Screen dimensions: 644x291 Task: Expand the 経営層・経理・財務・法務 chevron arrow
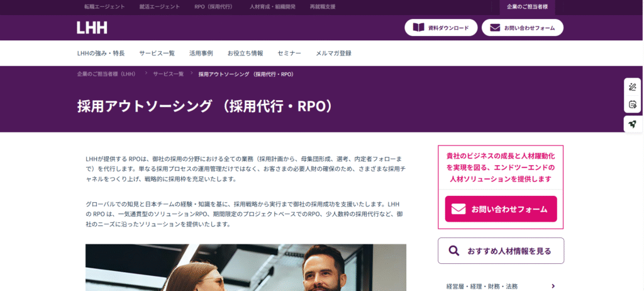[553, 286]
